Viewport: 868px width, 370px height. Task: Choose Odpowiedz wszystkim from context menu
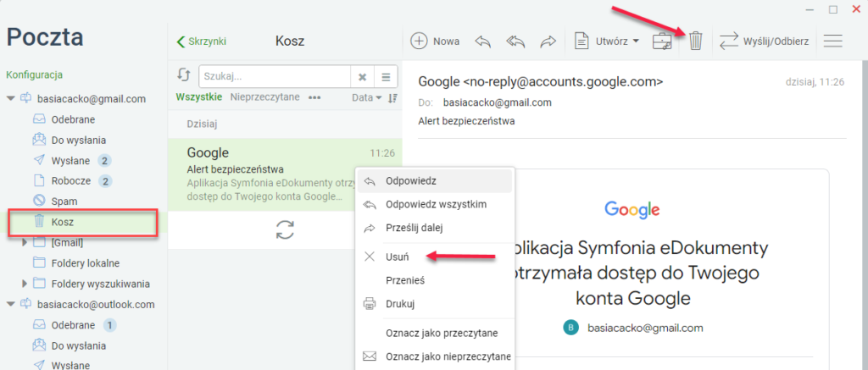(435, 204)
